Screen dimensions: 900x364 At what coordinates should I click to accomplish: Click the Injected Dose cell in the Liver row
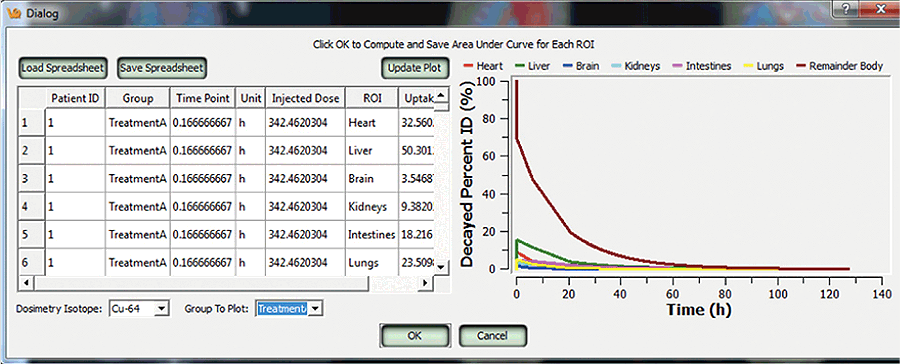pos(305,150)
